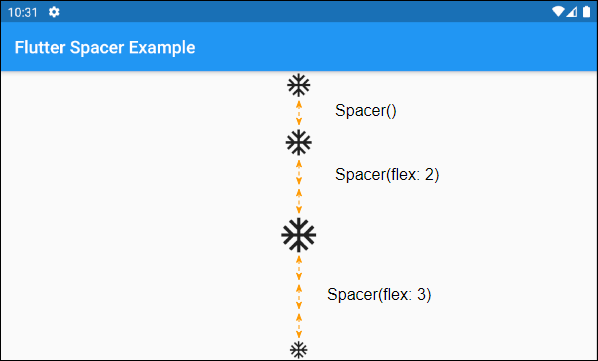Click upper orange arrow beside Spacer(flex: 2)

(299, 172)
